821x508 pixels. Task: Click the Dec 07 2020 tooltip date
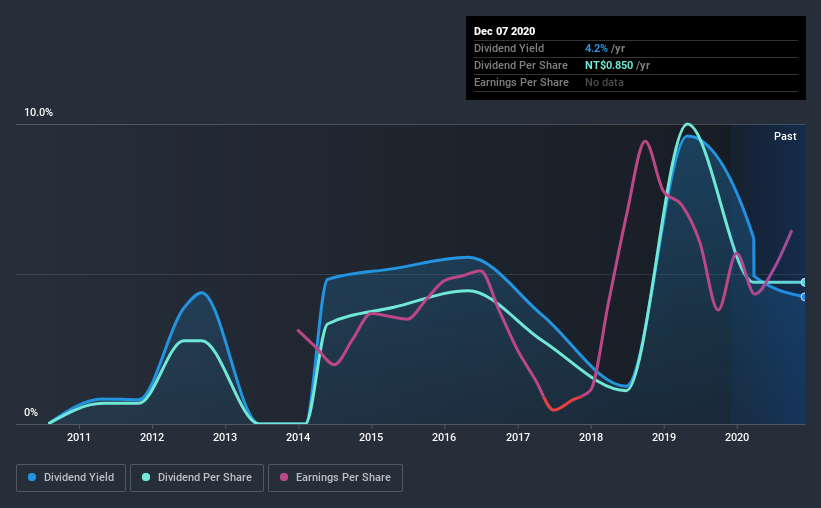tap(504, 31)
